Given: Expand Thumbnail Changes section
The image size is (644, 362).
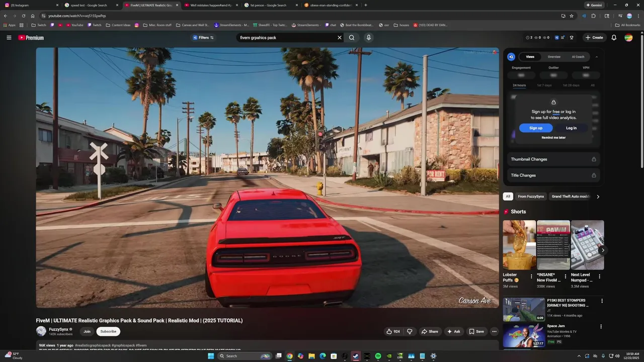Looking at the screenshot, I should 553,159.
